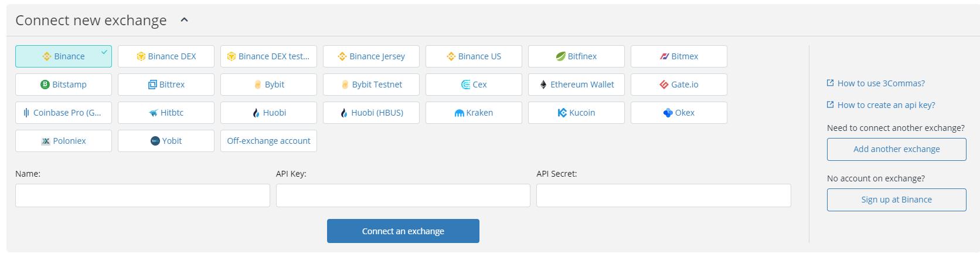Choose the Off-exchange account option
The width and height of the screenshot is (980, 253).
[268, 141]
